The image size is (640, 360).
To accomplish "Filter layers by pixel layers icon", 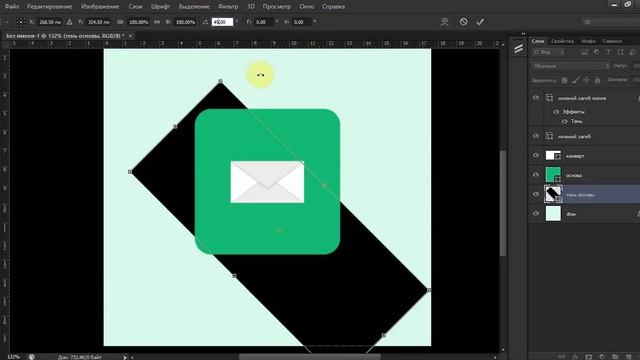I will [584, 52].
